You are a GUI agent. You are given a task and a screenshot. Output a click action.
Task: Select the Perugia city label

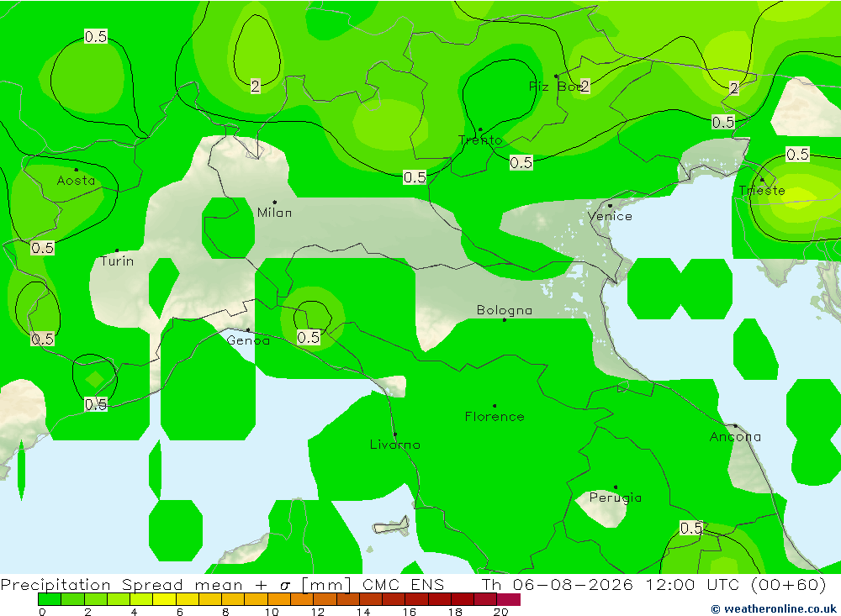point(616,498)
